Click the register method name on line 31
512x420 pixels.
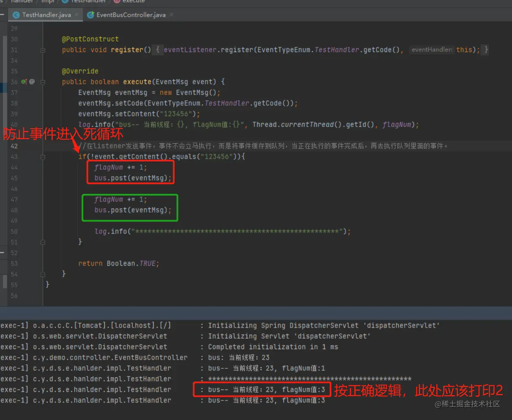(127, 50)
